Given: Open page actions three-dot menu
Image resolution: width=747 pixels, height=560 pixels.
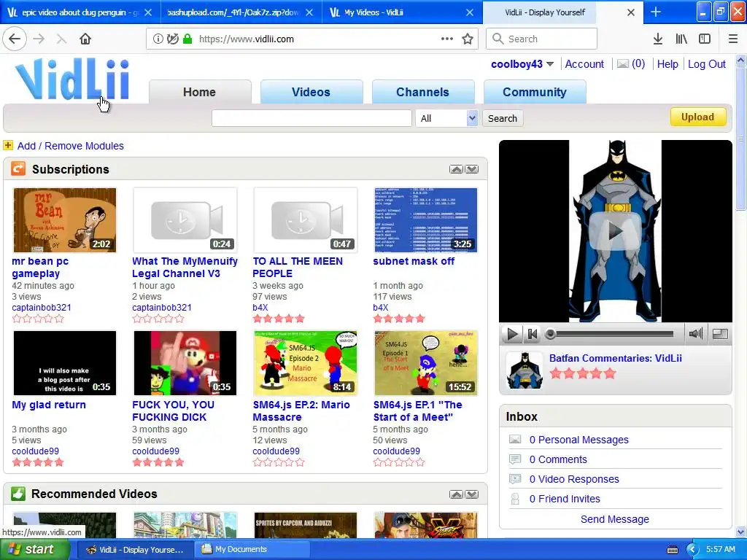Looking at the screenshot, I should [447, 39].
